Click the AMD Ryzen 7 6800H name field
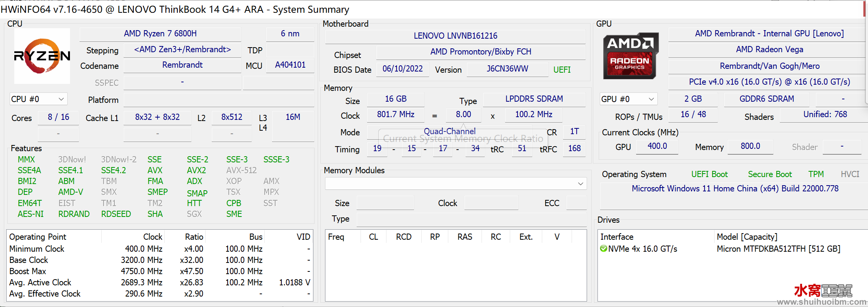868x307 pixels. [x=160, y=34]
